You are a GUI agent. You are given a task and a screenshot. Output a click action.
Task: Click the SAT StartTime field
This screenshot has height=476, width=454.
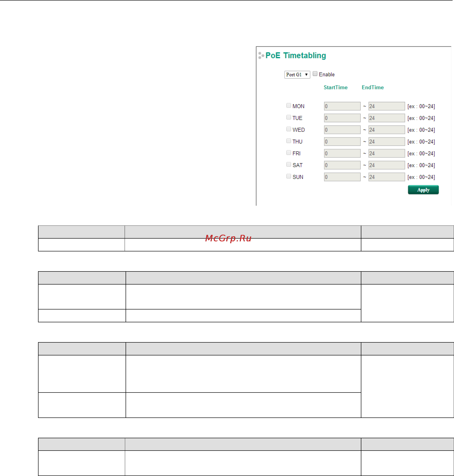tap(342, 165)
